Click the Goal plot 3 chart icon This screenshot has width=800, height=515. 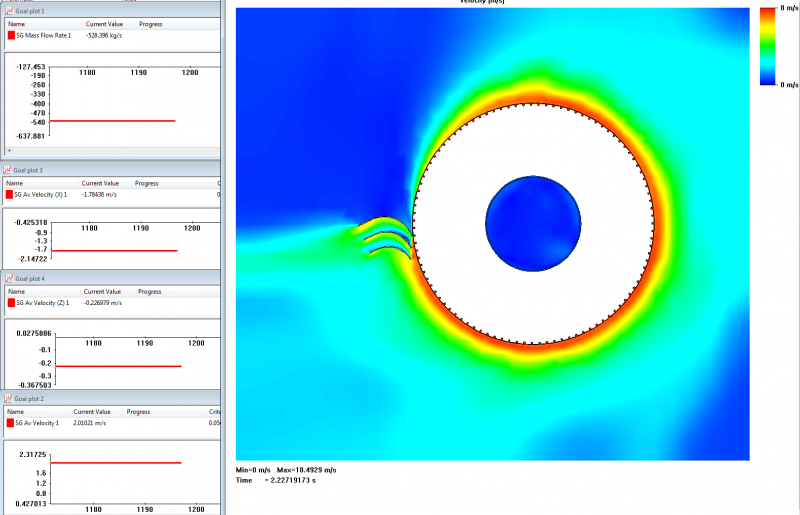[x=9, y=171]
